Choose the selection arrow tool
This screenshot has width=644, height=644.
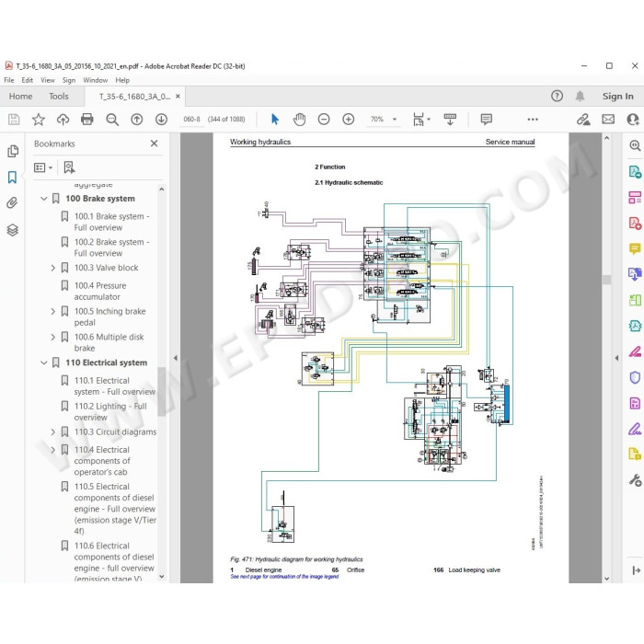pyautogui.click(x=275, y=120)
